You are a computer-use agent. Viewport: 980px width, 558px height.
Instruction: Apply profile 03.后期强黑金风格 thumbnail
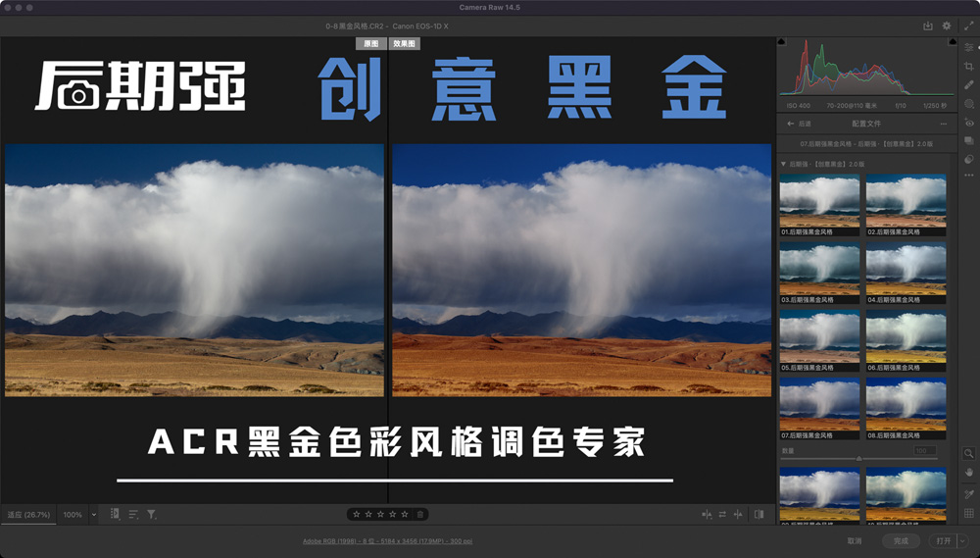819,274
